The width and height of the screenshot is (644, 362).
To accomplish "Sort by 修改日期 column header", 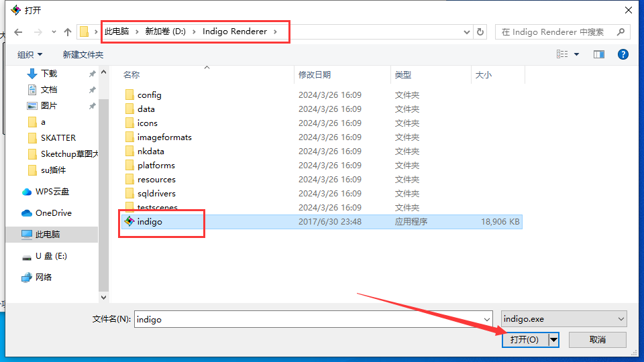I will 315,74.
